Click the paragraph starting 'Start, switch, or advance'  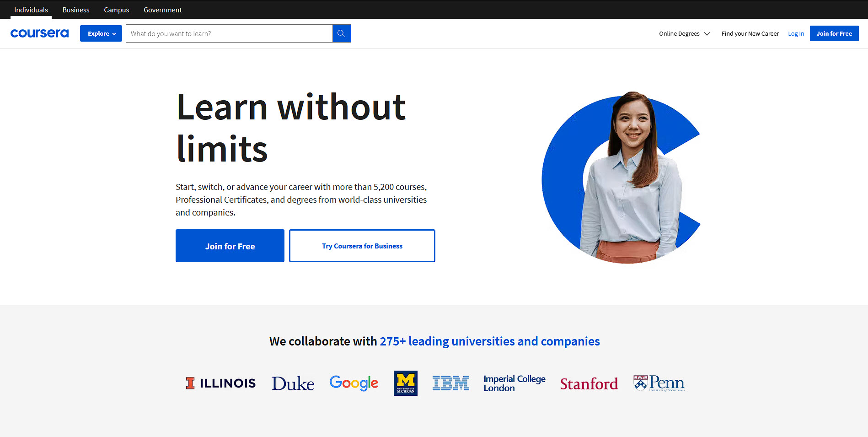point(301,200)
